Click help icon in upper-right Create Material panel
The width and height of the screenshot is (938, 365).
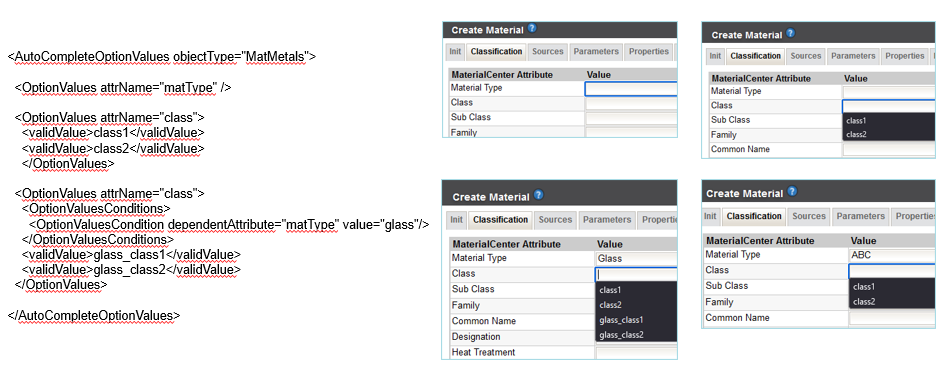(791, 34)
